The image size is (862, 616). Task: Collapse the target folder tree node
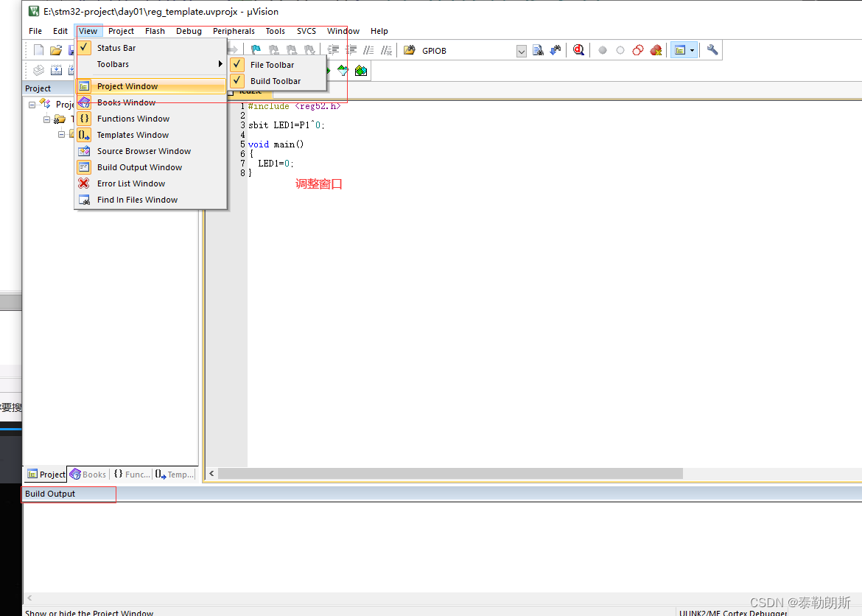coord(46,119)
